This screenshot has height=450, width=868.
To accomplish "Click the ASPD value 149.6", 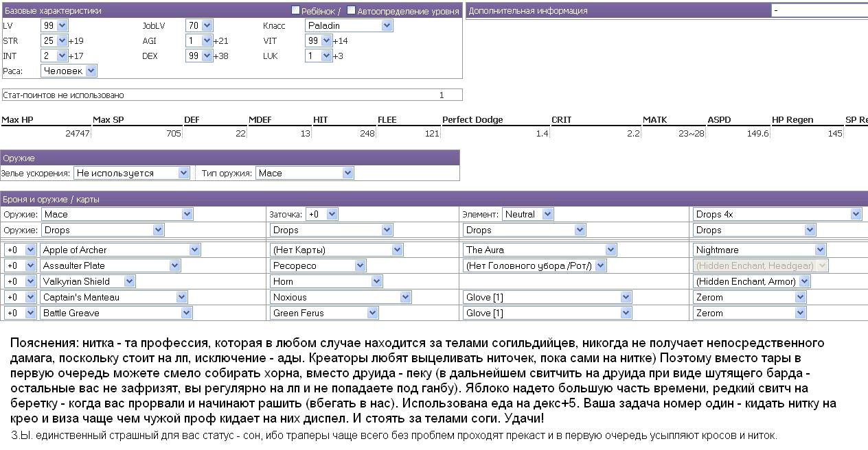I will pos(757,134).
